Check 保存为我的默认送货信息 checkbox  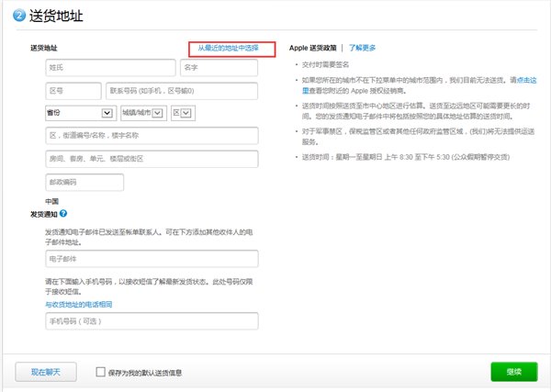[x=102, y=372]
